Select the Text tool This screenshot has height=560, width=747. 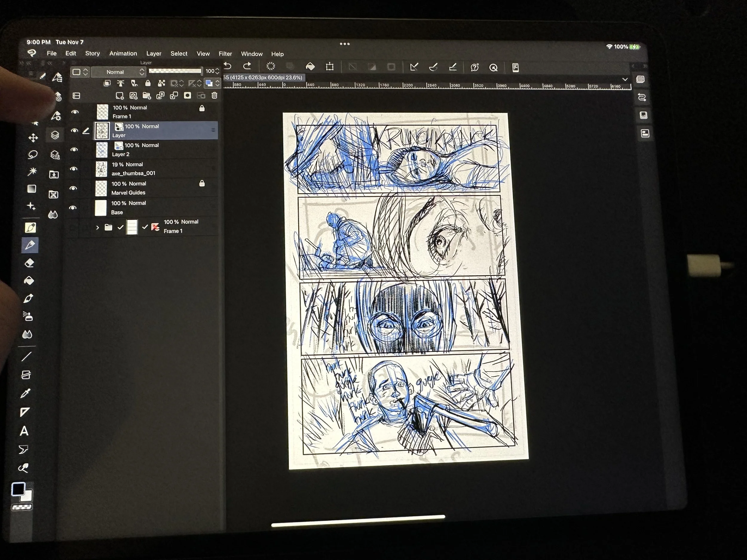24,431
